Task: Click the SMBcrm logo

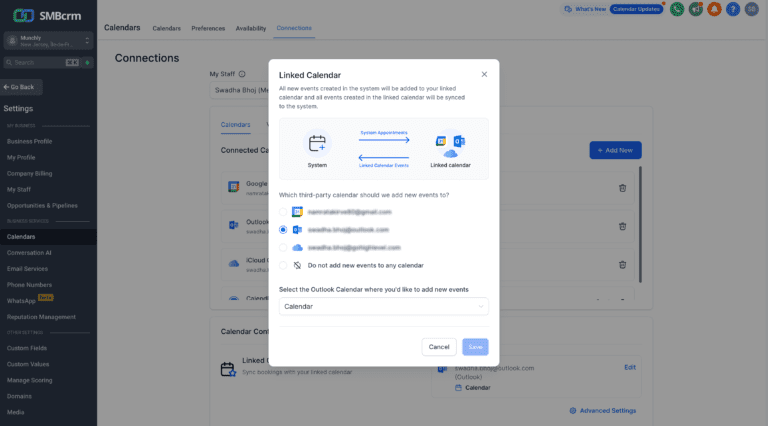Action: 47,16
